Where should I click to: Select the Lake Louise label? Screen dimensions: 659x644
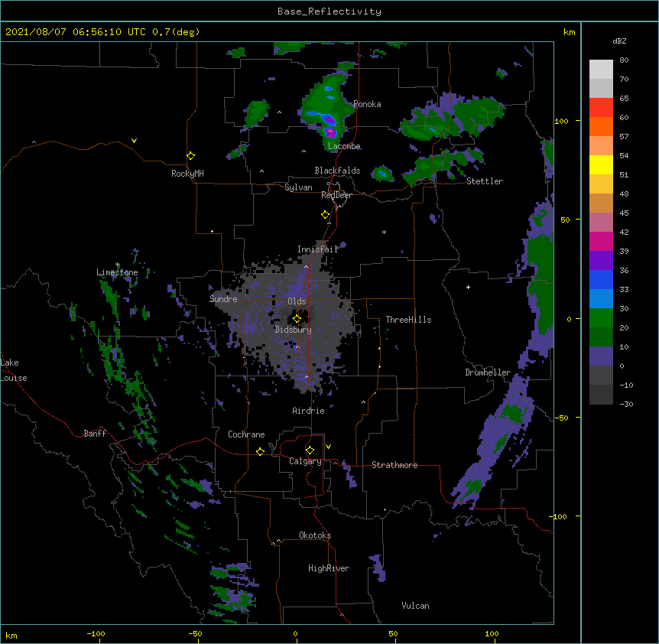14,370
